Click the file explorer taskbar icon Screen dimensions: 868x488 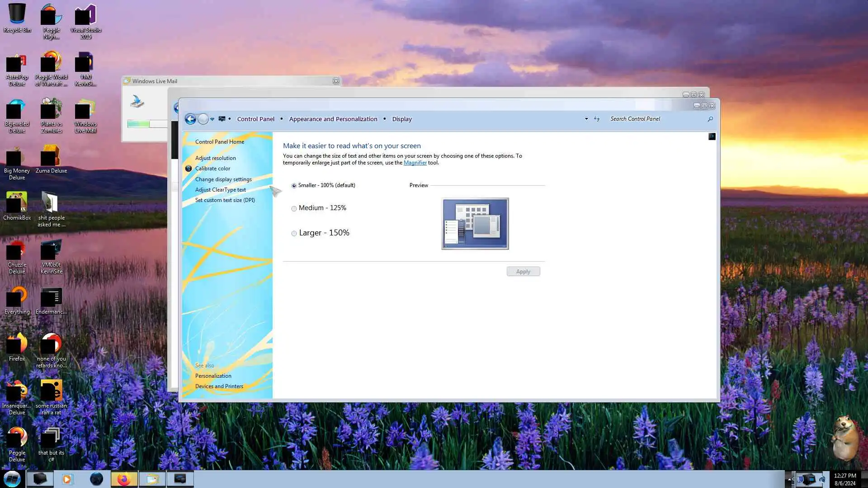point(152,479)
